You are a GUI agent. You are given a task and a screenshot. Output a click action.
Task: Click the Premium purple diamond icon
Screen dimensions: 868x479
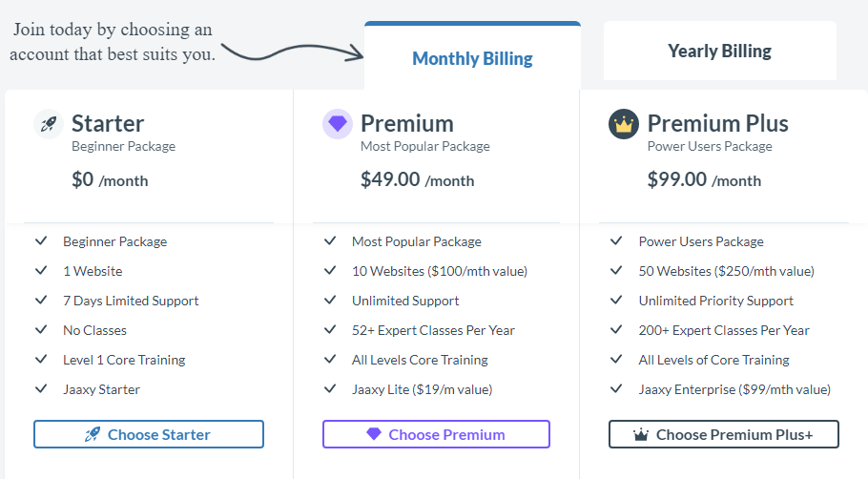pyautogui.click(x=338, y=124)
